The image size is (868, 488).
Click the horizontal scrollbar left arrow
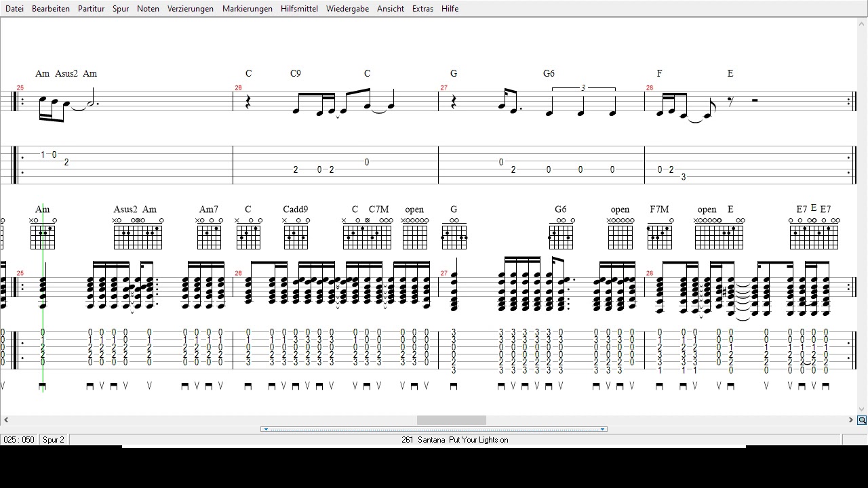5,420
